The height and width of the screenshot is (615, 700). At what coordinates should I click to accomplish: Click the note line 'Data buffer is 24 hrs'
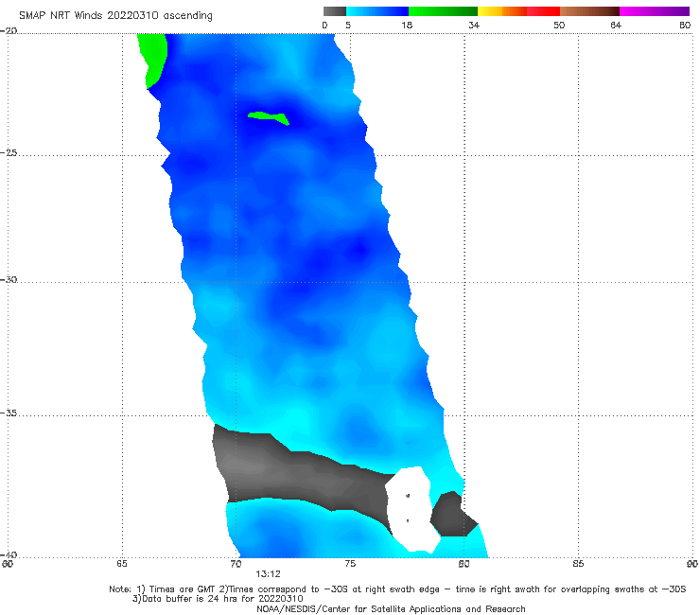218,599
